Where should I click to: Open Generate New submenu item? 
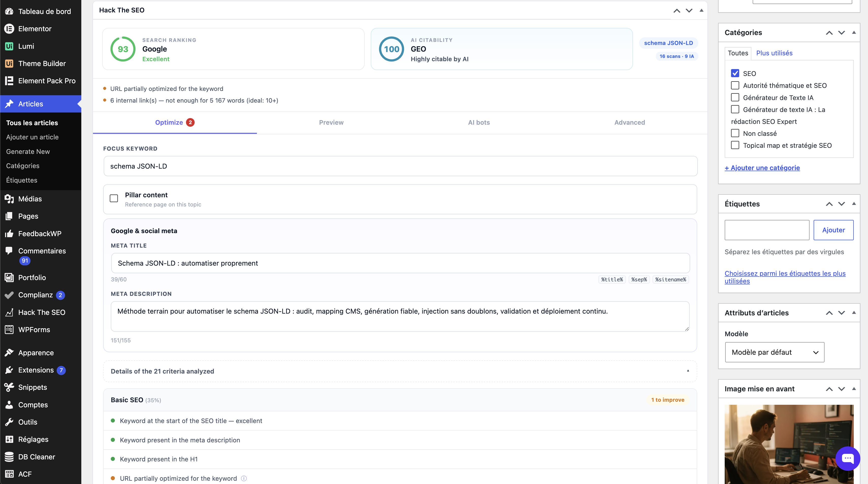click(x=28, y=152)
